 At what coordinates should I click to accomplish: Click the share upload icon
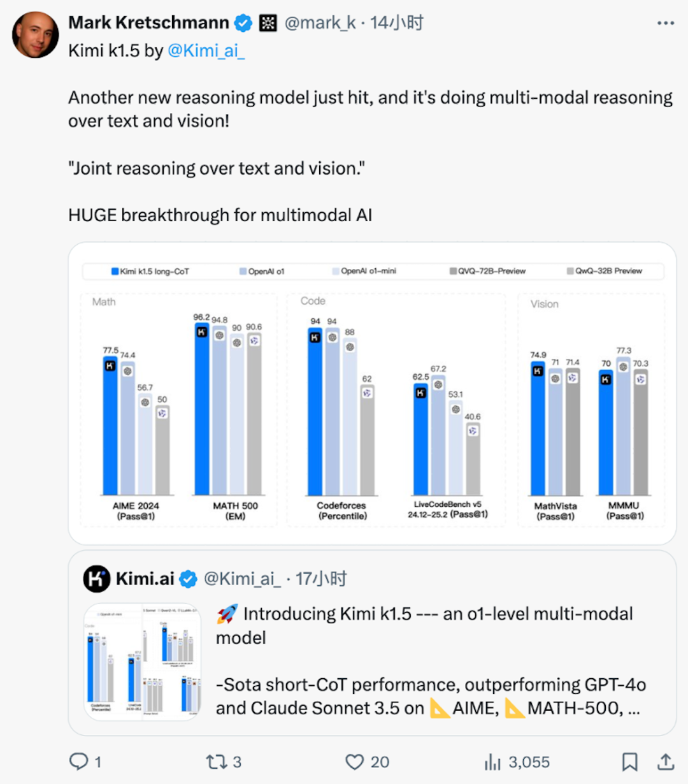click(665, 761)
